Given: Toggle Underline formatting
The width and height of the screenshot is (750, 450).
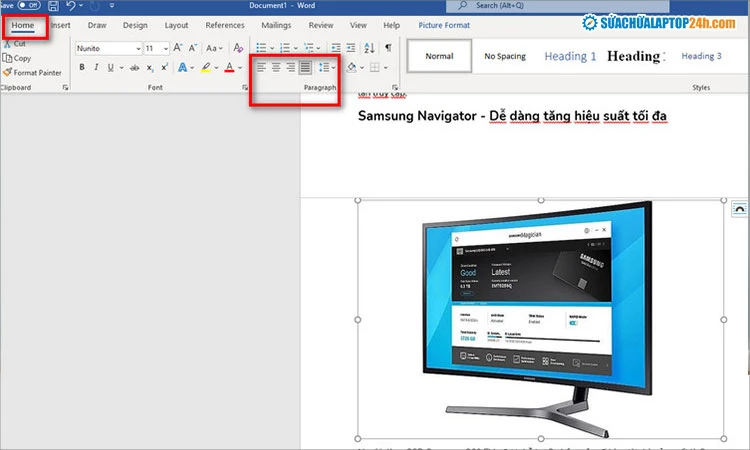Looking at the screenshot, I should (110, 67).
